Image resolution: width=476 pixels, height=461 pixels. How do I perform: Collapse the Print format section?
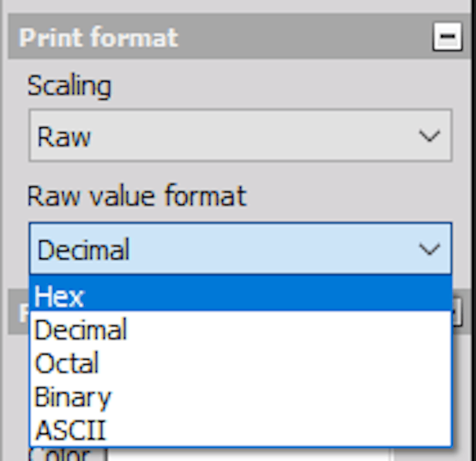click(x=448, y=36)
